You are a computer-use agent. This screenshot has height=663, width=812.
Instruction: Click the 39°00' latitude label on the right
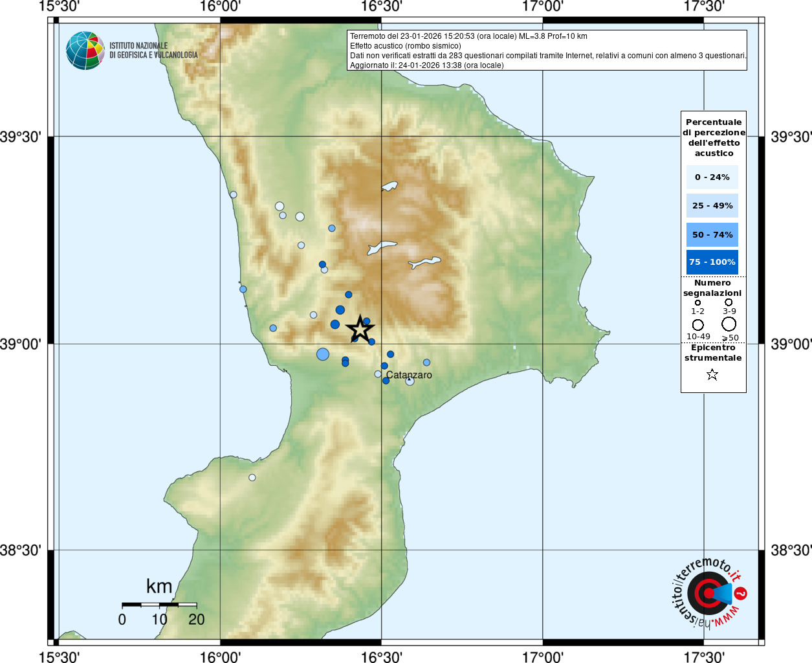[791, 344]
